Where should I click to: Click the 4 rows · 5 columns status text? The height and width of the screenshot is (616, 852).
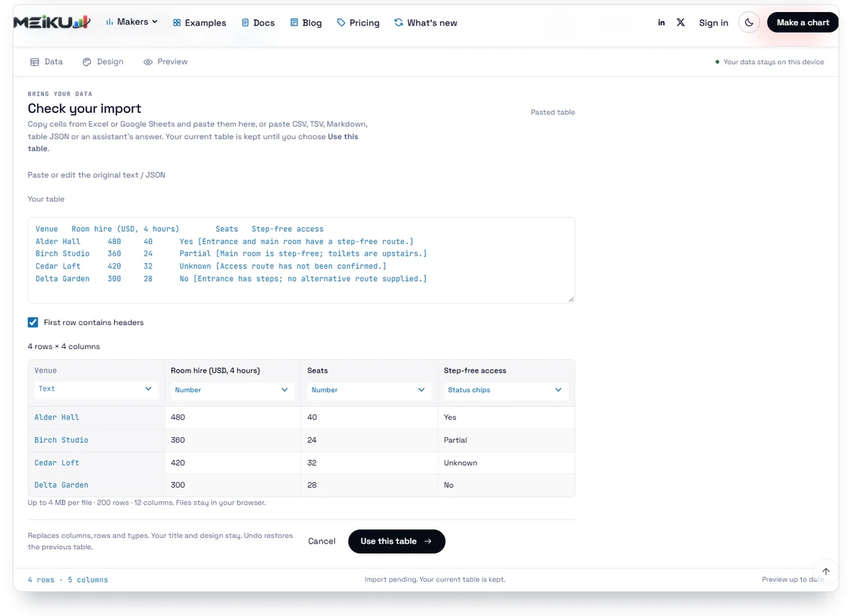68,580
